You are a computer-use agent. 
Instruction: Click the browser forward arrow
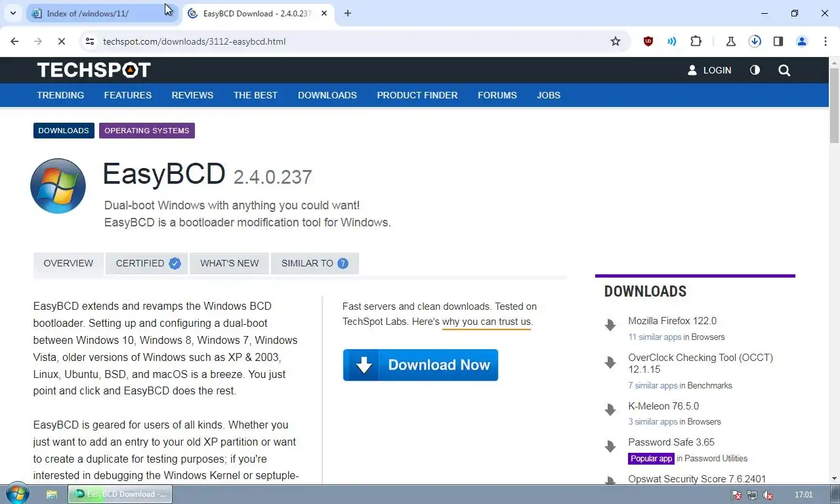pos(37,41)
